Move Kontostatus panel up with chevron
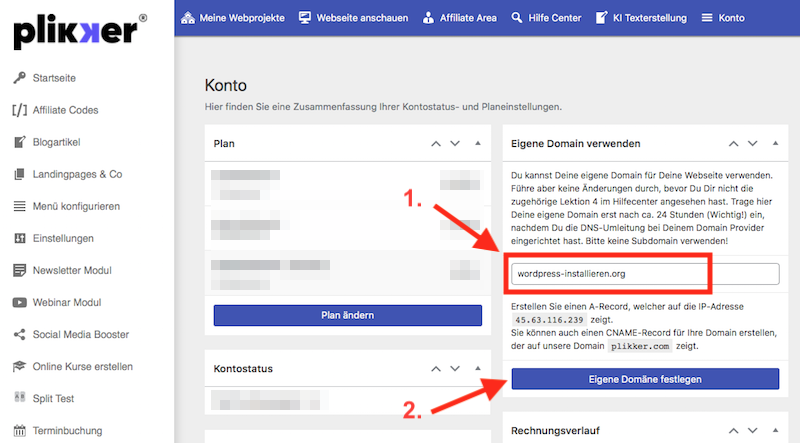This screenshot has width=800, height=443. click(x=436, y=368)
